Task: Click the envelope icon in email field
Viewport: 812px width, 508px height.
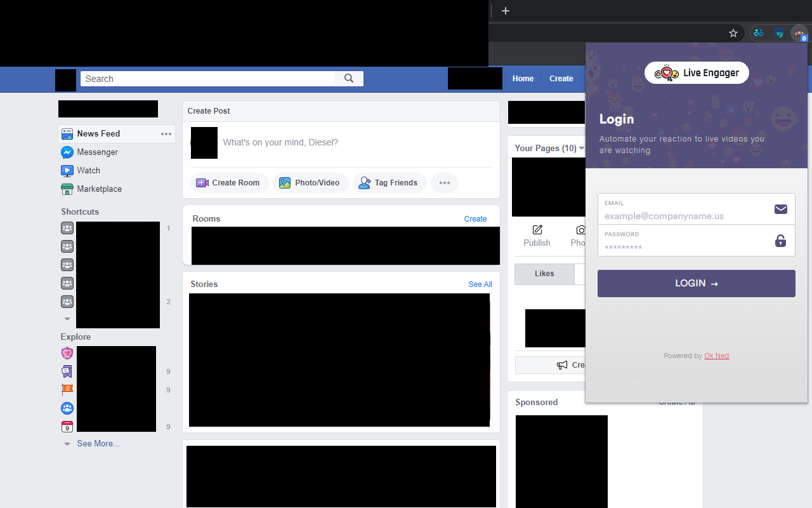Action: pyautogui.click(x=781, y=210)
